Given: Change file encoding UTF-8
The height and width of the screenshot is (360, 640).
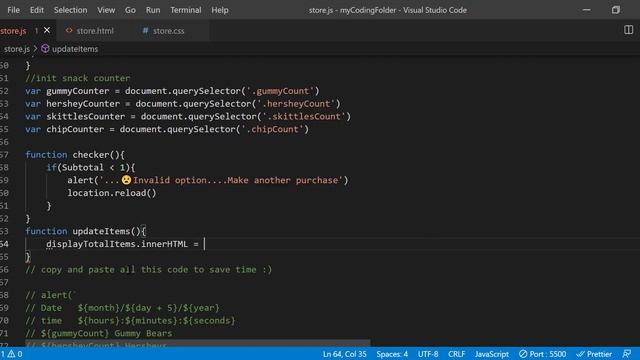Looking at the screenshot, I should click(x=428, y=354).
